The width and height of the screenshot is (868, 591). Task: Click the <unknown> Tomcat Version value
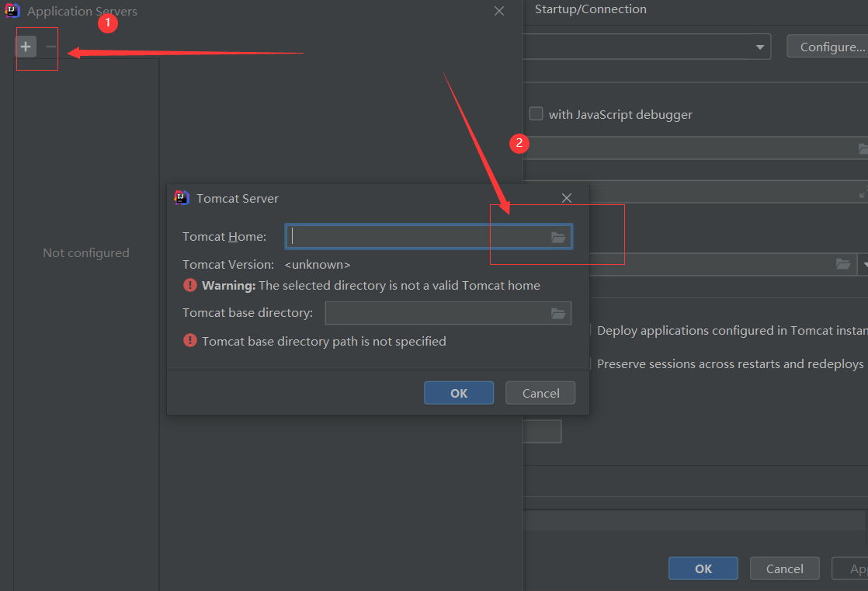coord(318,265)
